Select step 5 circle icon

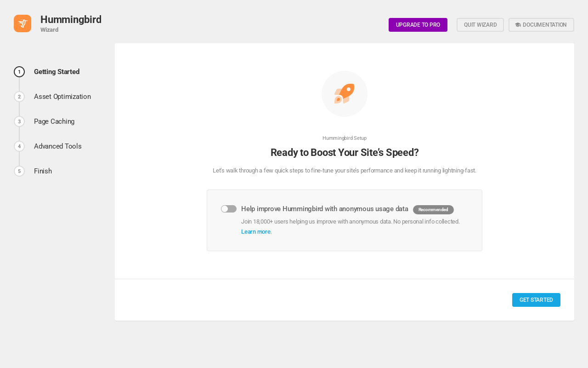coord(19,171)
